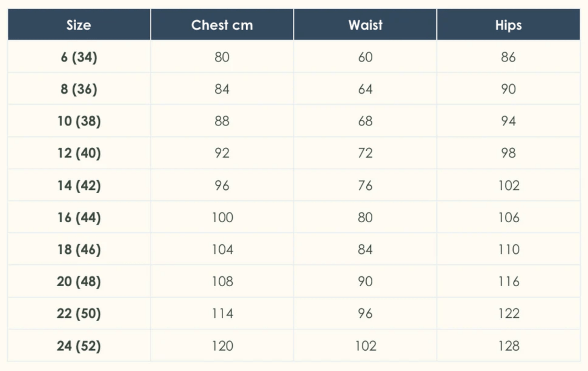This screenshot has width=588, height=371.
Task: Select hips value 128 for size 24
Action: (508, 345)
